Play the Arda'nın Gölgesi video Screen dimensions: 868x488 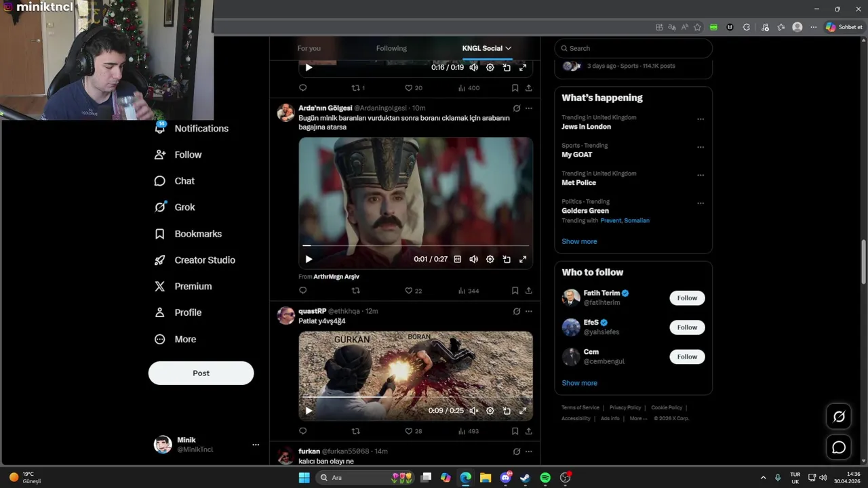pos(309,259)
